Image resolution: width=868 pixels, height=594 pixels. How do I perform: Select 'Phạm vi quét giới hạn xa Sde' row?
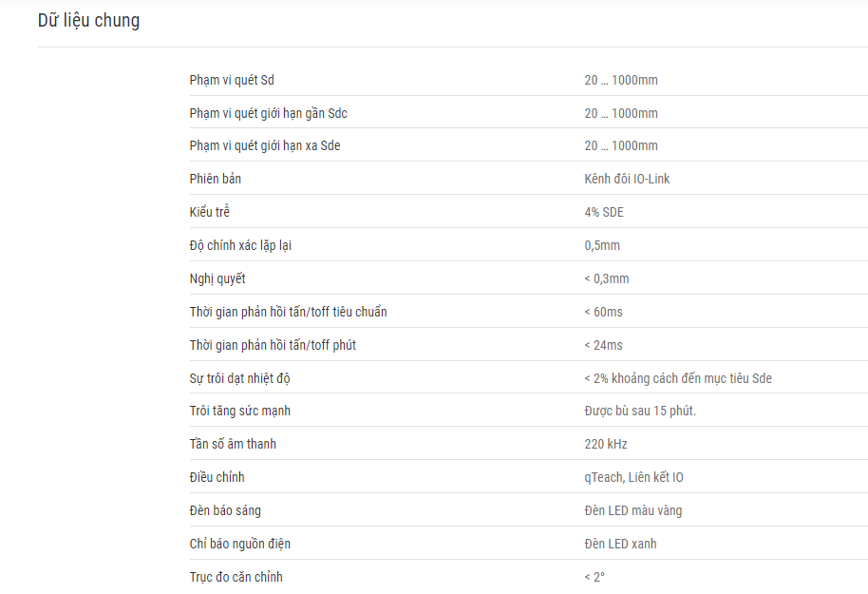coord(529,145)
